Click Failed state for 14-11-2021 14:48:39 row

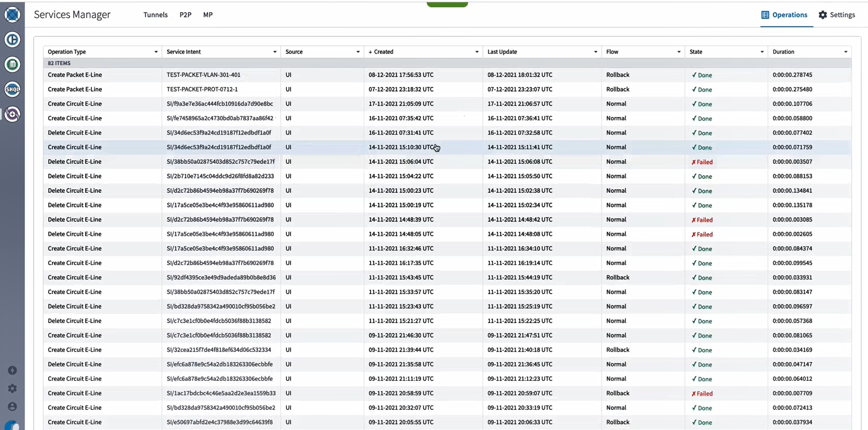point(702,220)
